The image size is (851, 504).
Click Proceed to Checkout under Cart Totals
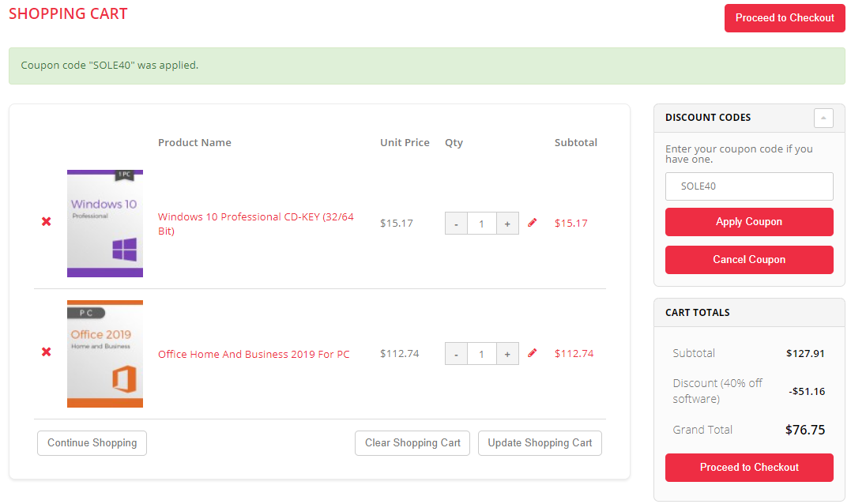748,467
